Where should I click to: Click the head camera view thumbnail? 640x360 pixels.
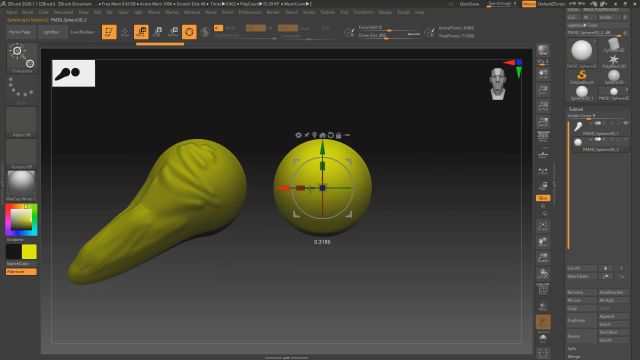[498, 84]
